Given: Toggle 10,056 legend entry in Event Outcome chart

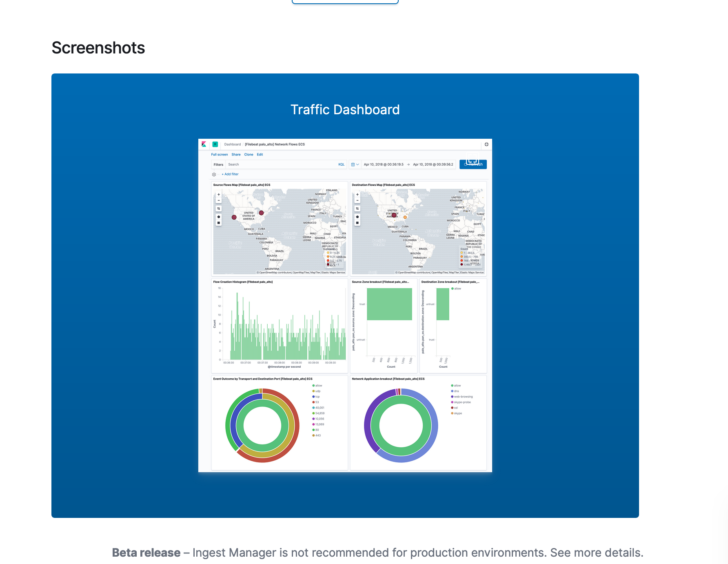Looking at the screenshot, I should [318, 419].
